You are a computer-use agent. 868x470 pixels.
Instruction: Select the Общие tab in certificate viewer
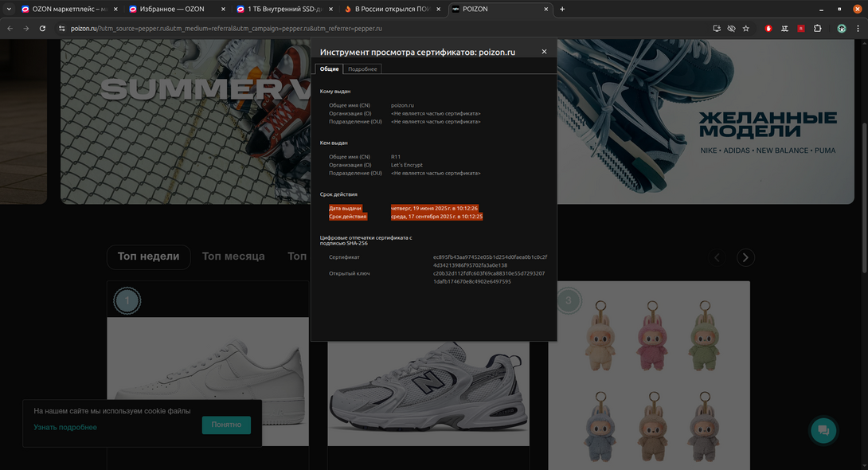tap(330, 69)
